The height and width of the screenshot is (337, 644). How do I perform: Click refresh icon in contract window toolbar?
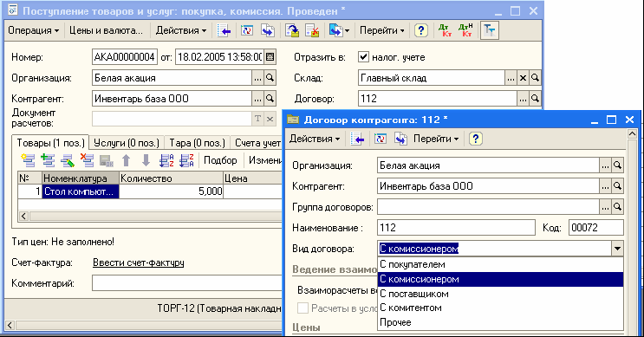point(380,139)
